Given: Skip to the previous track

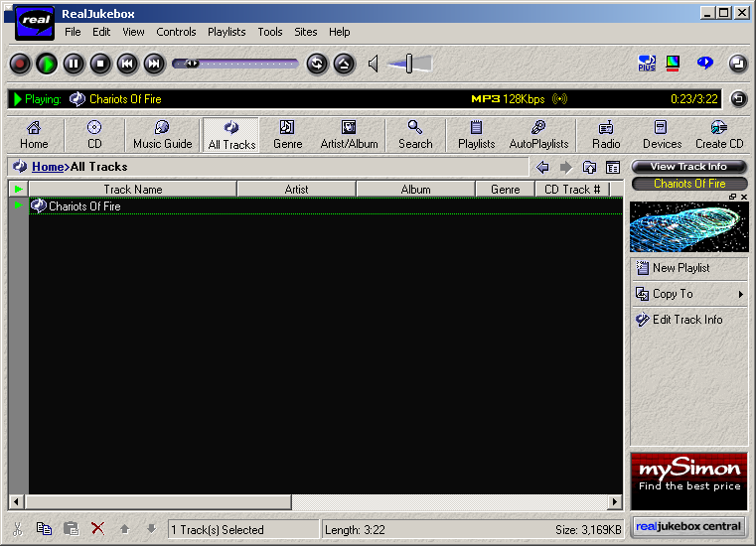Looking at the screenshot, I should point(127,64).
